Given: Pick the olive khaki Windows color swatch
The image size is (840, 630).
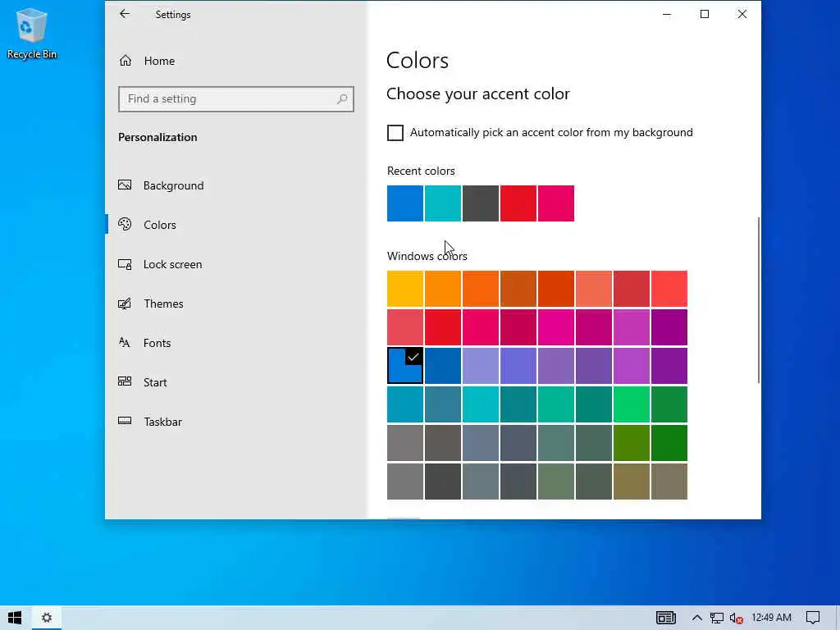Looking at the screenshot, I should (632, 482).
